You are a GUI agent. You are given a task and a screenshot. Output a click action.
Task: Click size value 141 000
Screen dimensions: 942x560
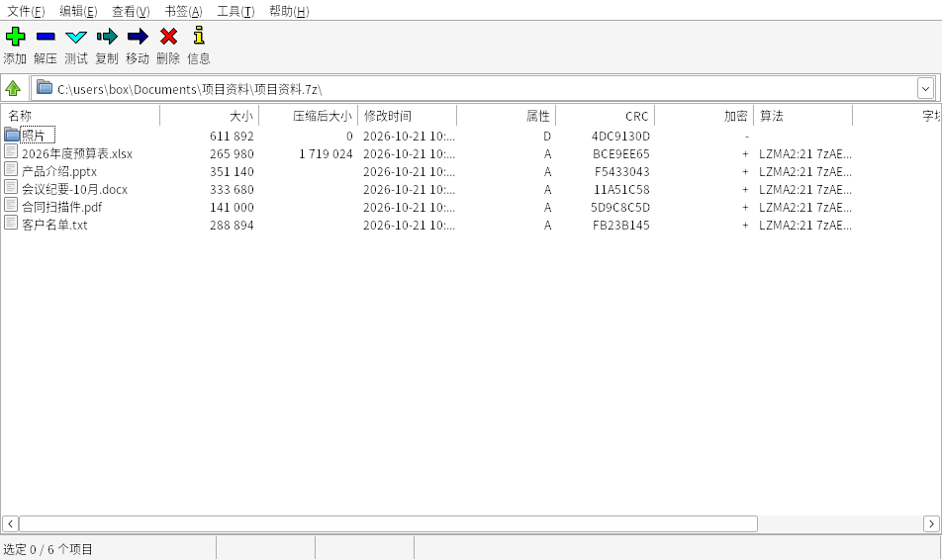pos(232,208)
